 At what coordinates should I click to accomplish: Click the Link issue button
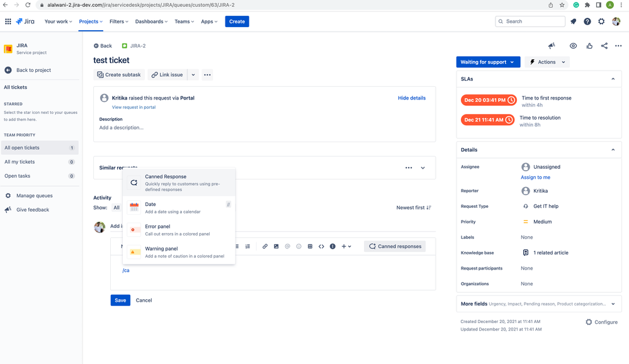click(x=167, y=75)
